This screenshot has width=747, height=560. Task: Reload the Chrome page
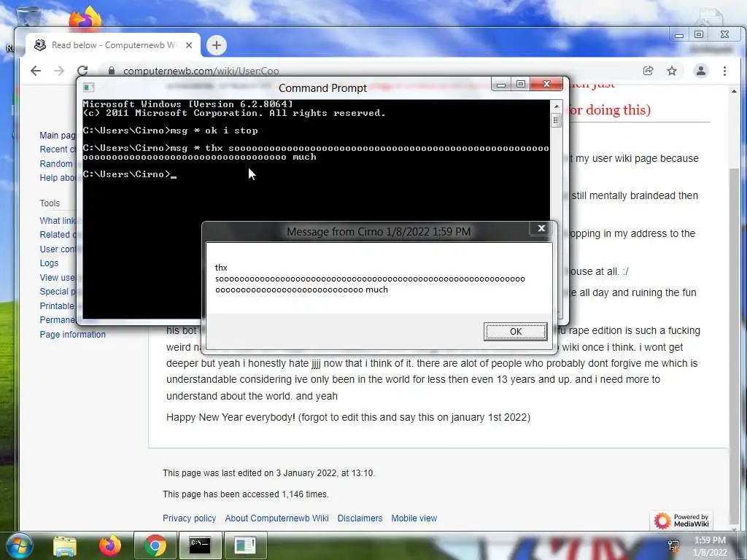click(82, 71)
